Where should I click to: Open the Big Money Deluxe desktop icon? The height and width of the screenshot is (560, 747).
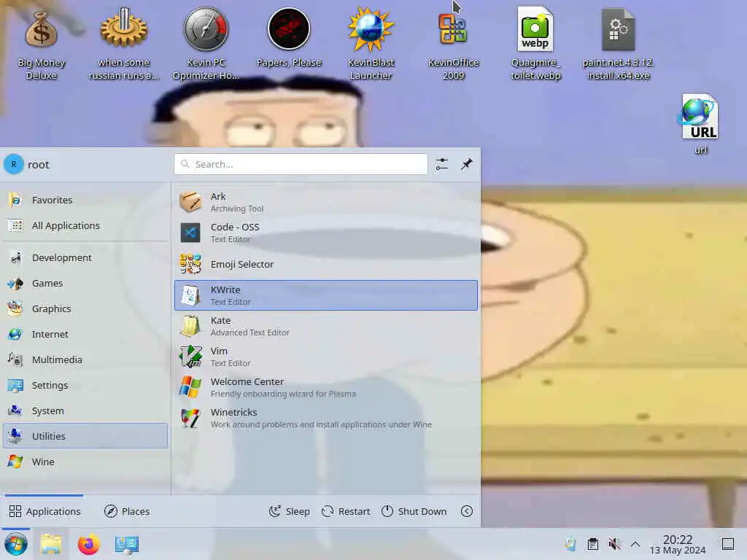pyautogui.click(x=41, y=44)
